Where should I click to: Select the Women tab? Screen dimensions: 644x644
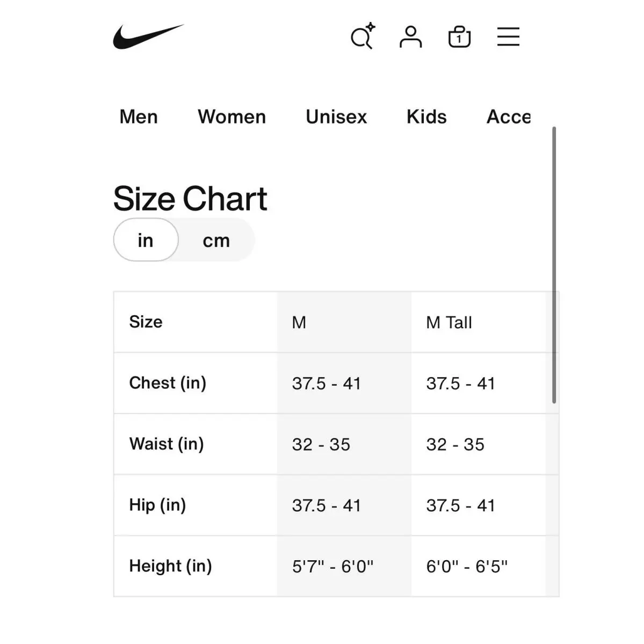pyautogui.click(x=231, y=117)
